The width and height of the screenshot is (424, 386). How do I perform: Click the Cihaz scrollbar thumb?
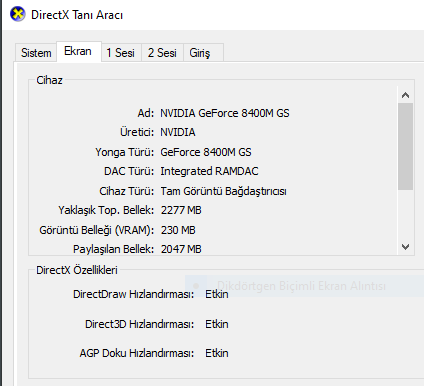tap(405, 146)
